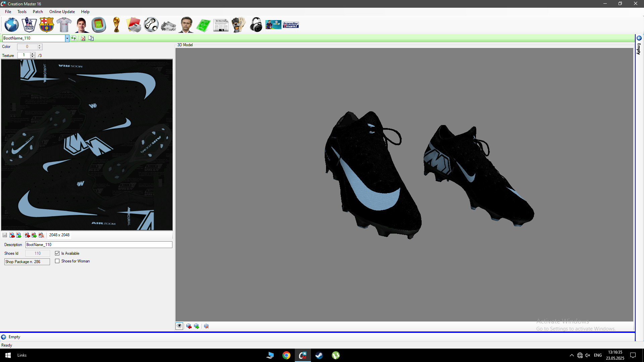Increase the Color value with up arrow
This screenshot has height=362, width=644.
(40, 45)
